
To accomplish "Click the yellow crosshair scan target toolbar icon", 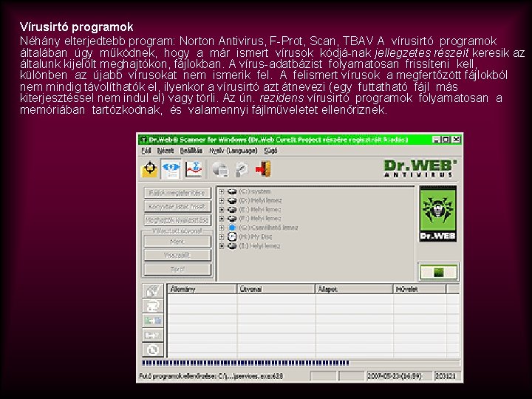I will coord(149,169).
